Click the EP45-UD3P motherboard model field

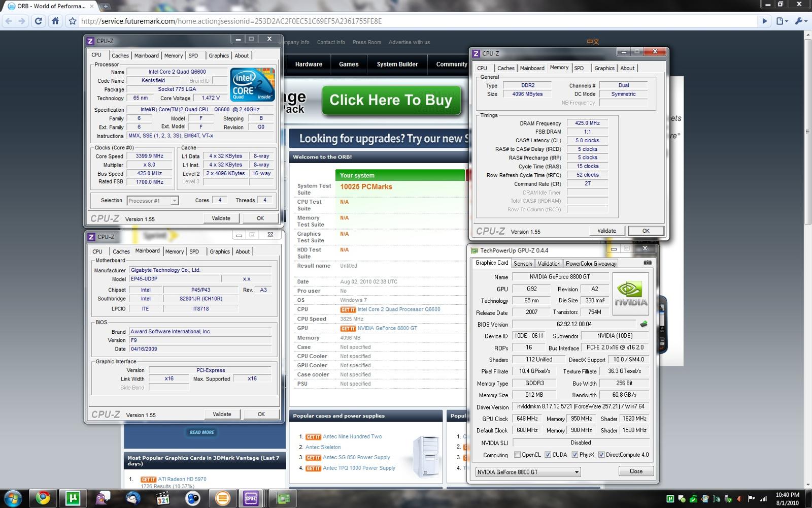click(175, 279)
